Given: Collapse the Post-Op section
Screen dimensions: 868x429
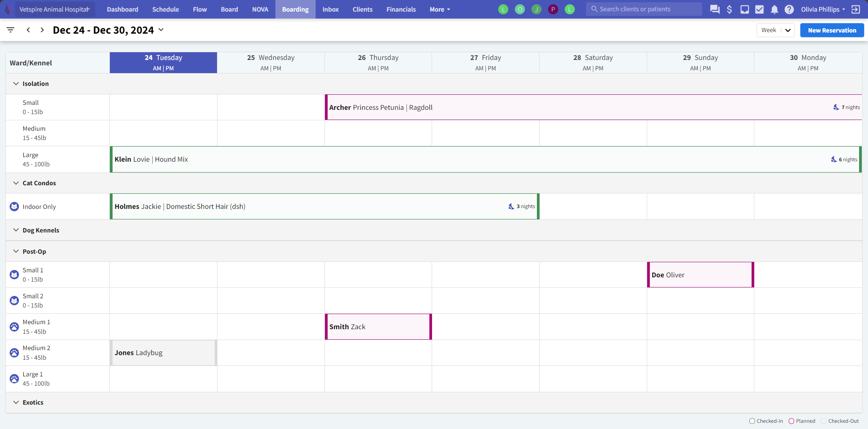Looking at the screenshot, I should click(16, 251).
